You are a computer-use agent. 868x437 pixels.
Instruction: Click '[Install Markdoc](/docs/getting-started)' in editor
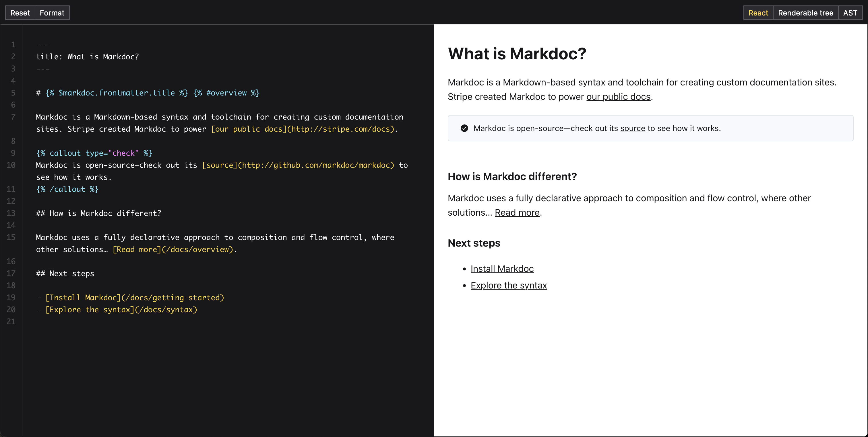coord(135,298)
